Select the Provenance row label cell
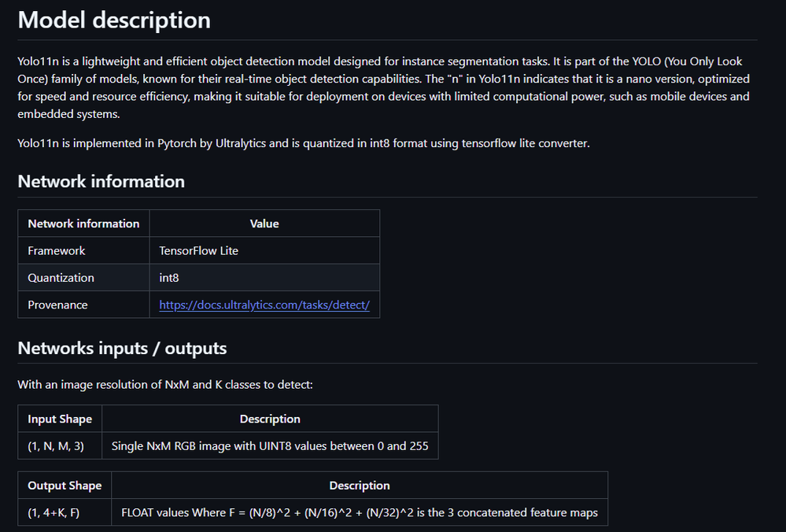 point(57,305)
